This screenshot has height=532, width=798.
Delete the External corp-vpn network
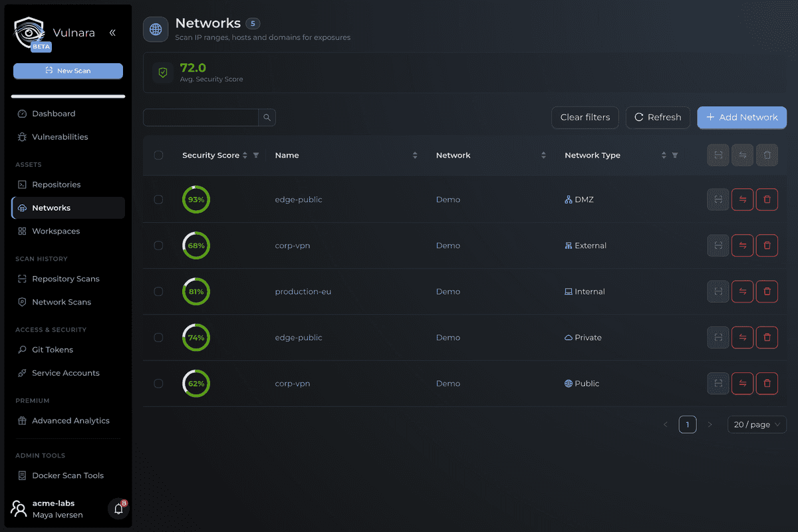pyautogui.click(x=767, y=245)
